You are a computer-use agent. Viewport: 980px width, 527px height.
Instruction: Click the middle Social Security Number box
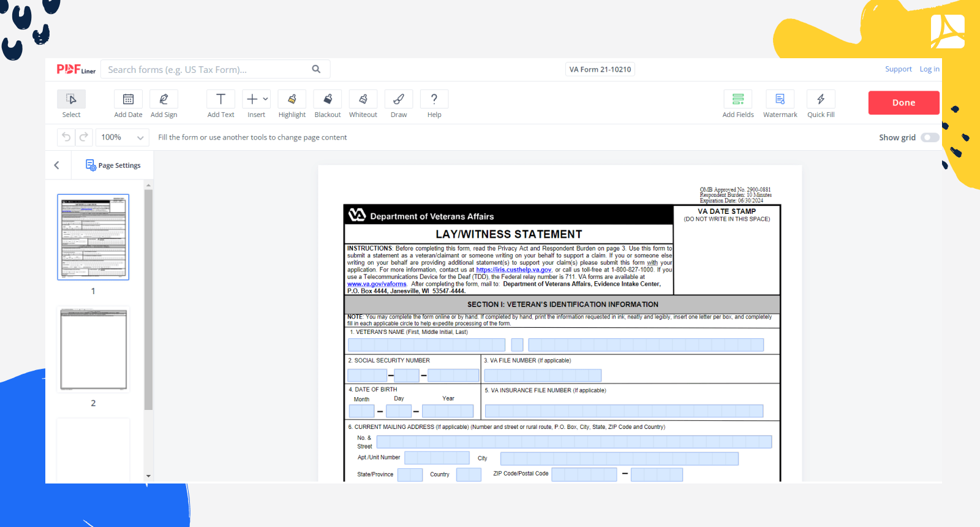pos(407,375)
